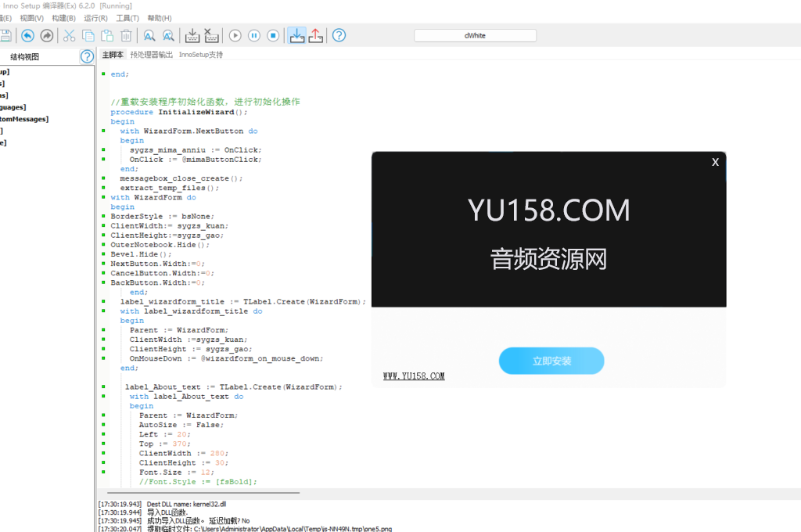Click the copy icon in toolbar
The image size is (801, 532).
tap(88, 35)
